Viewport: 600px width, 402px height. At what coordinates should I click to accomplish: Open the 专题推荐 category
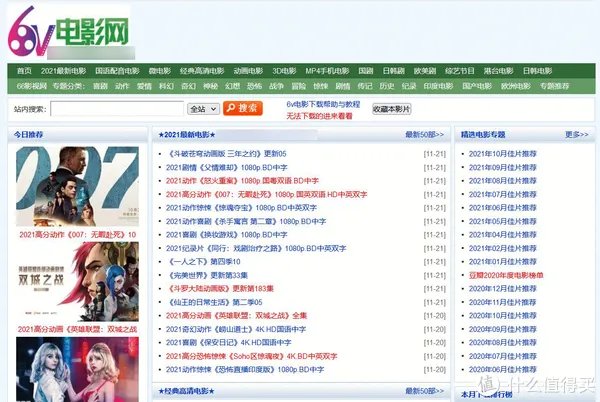[554, 86]
